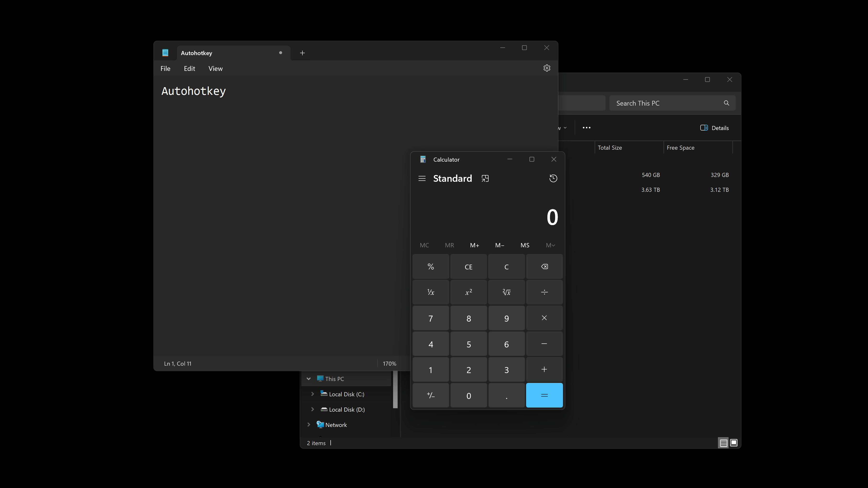This screenshot has width=868, height=488.
Task: Click digit 3 on the Calculator
Action: click(506, 370)
